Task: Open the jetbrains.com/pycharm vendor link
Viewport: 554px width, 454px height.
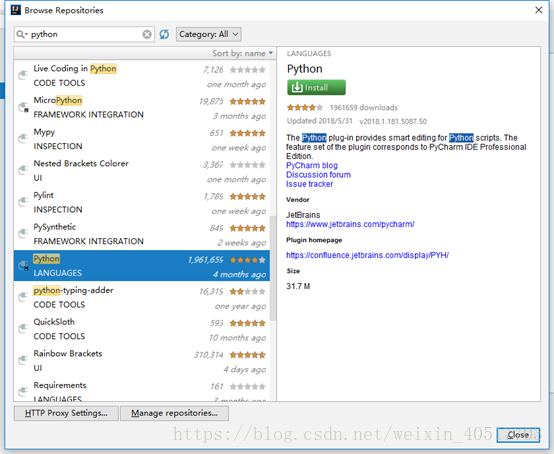Action: 350,224
